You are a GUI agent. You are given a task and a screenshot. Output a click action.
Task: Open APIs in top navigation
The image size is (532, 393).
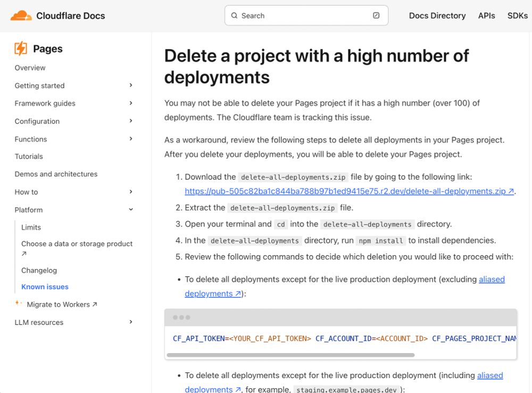[x=487, y=15]
